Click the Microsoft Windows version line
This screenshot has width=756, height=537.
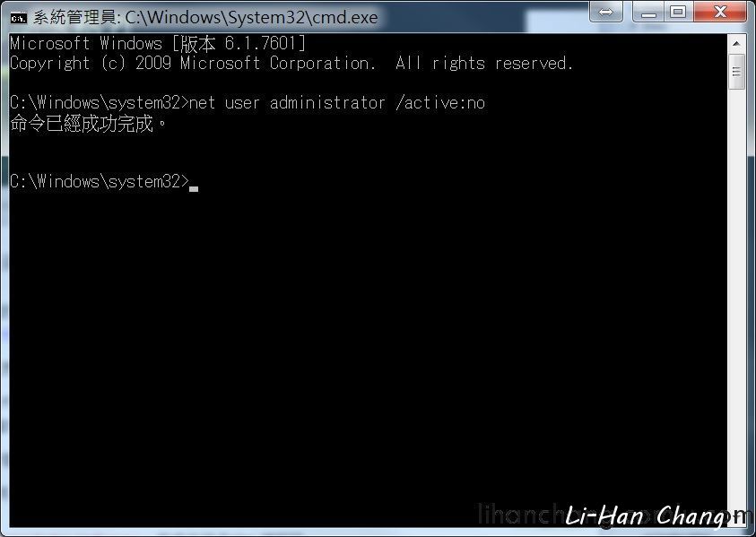pos(158,43)
